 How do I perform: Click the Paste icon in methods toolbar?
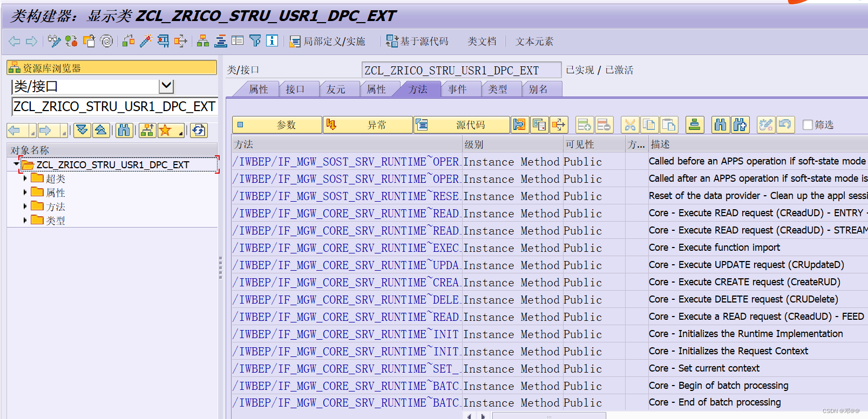[669, 125]
